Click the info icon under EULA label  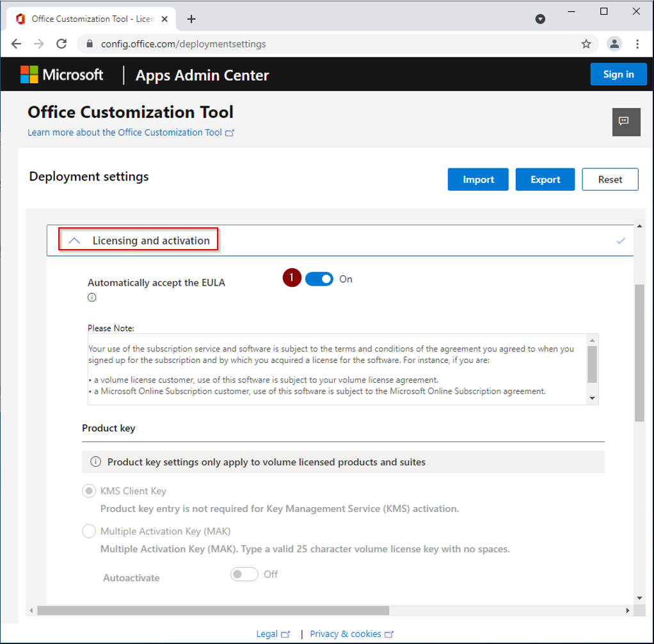pyautogui.click(x=92, y=298)
